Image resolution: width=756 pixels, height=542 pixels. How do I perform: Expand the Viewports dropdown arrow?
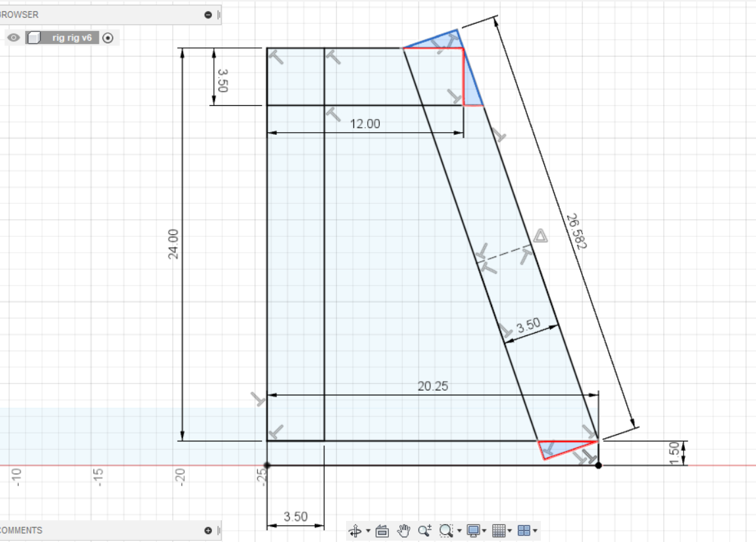(x=535, y=531)
